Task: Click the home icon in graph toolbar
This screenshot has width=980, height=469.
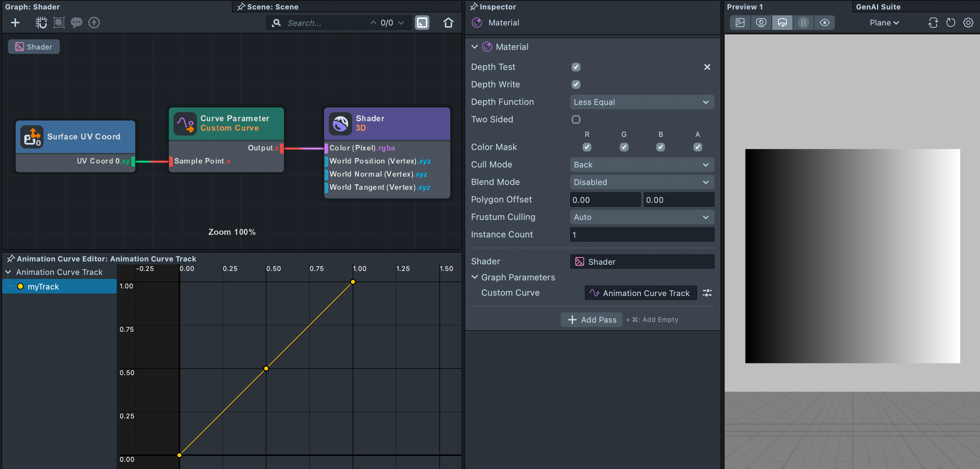Action: (448, 23)
